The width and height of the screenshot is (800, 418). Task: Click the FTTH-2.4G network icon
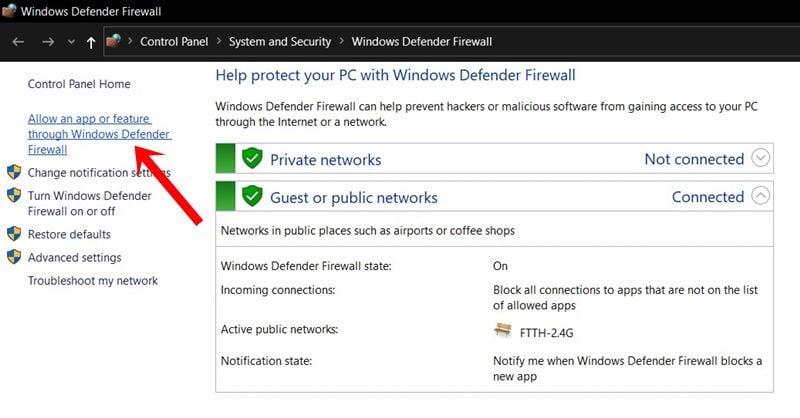coord(503,330)
